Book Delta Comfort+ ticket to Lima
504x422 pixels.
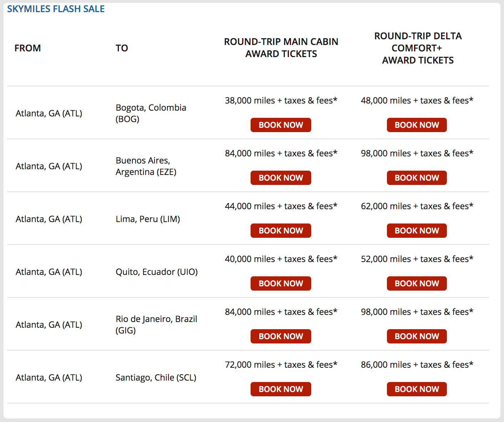point(417,231)
